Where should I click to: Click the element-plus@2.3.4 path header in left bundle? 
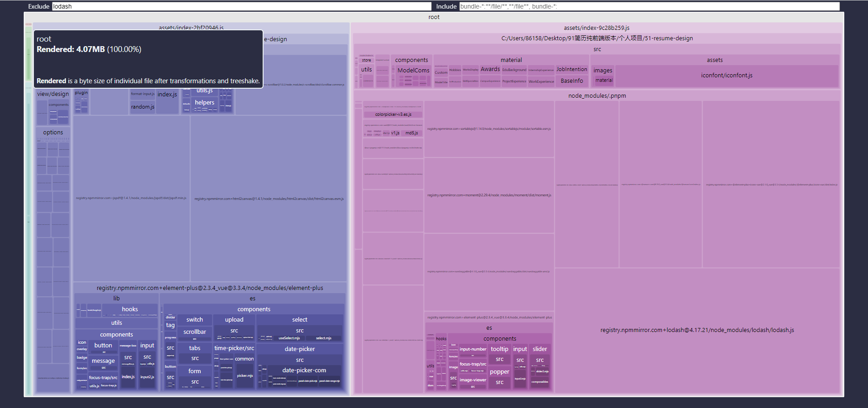pyautogui.click(x=210, y=288)
